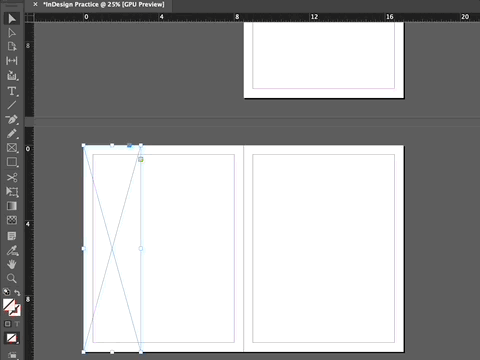Choose the Gradient Swatch tool
The width and height of the screenshot is (480, 360).
pos(12,206)
